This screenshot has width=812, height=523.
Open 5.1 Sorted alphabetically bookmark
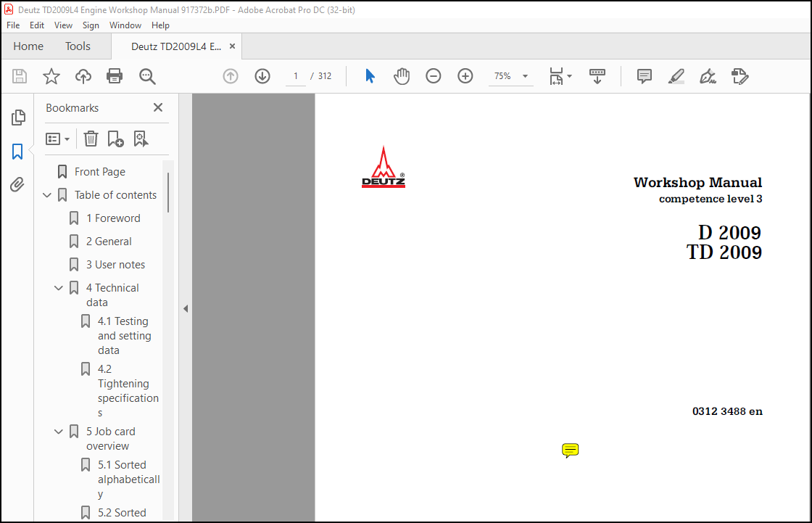[x=128, y=479]
